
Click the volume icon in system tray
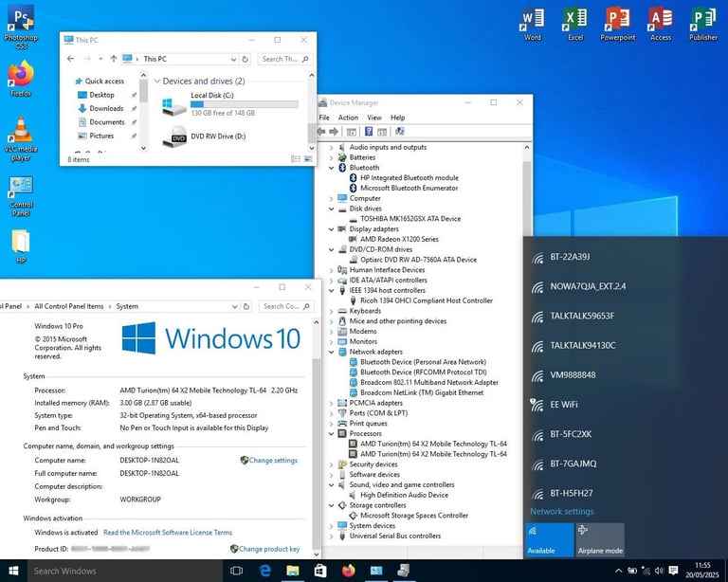pyautogui.click(x=659, y=571)
